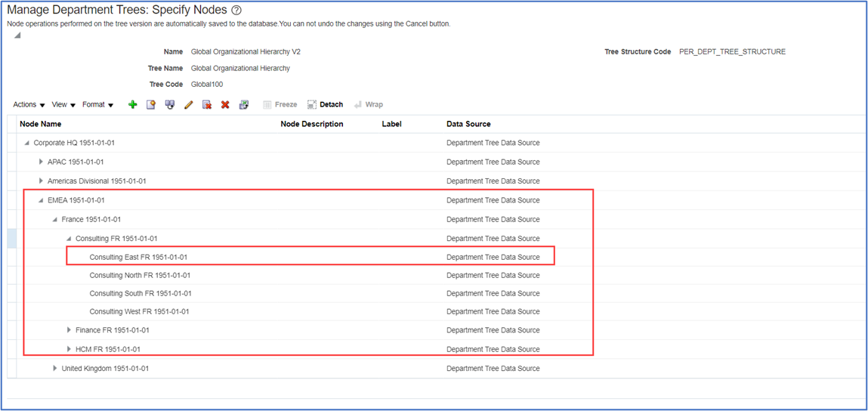The height and width of the screenshot is (411, 868).
Task: Collapse the EMEA 1951-01-01 node
Action: [x=41, y=200]
